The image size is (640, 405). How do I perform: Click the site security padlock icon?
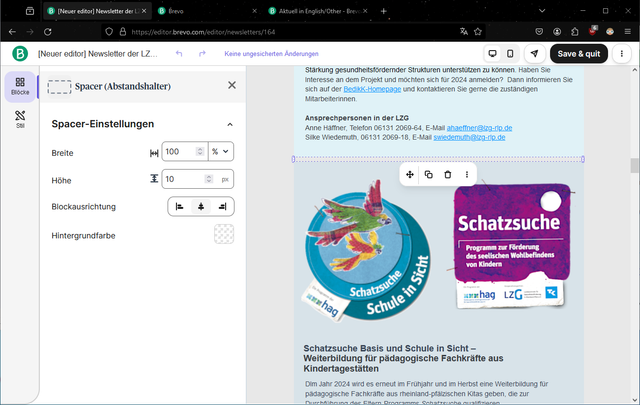click(122, 32)
